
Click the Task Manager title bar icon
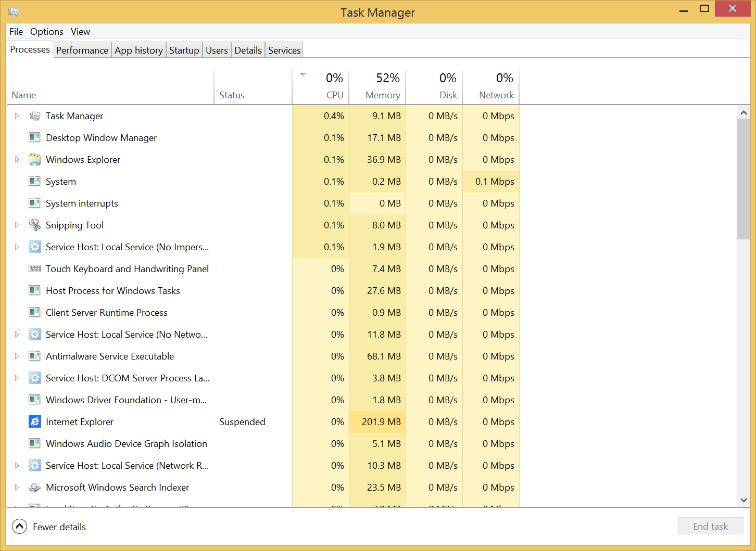point(13,12)
